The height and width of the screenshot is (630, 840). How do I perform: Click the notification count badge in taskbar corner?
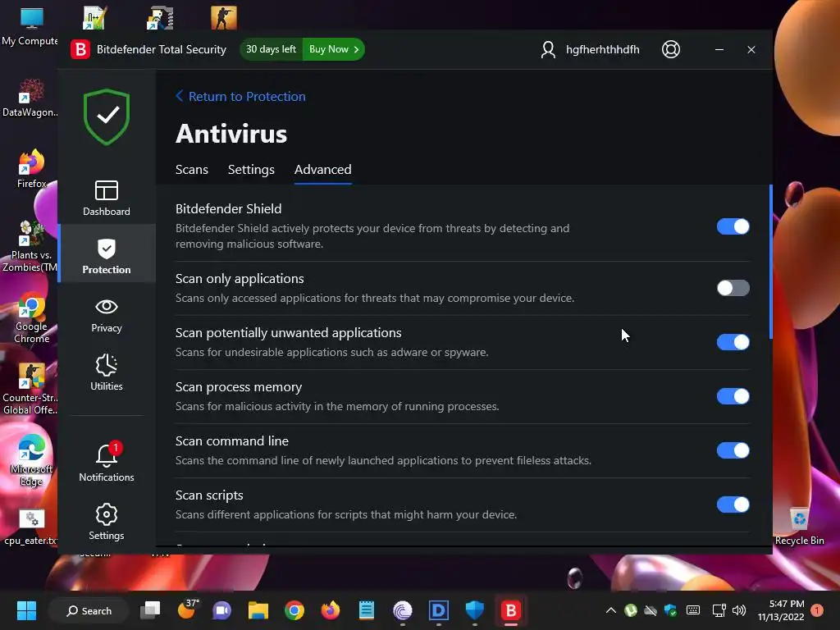point(817,610)
